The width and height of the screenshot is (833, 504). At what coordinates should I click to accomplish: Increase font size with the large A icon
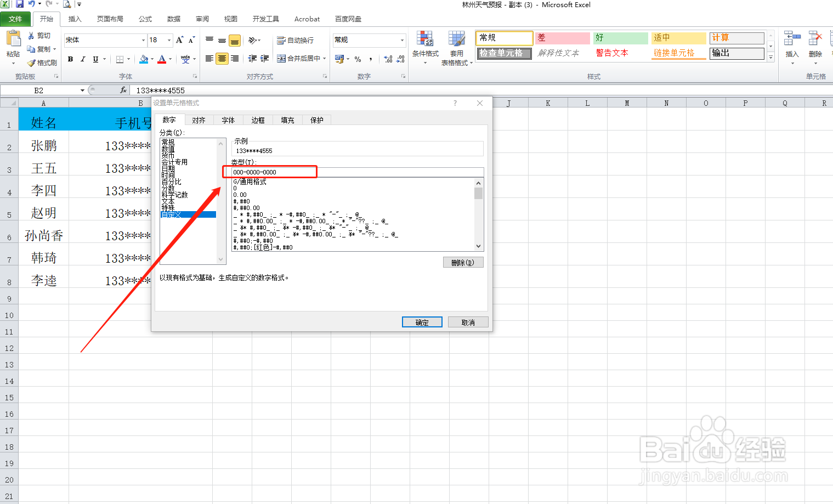tap(179, 40)
